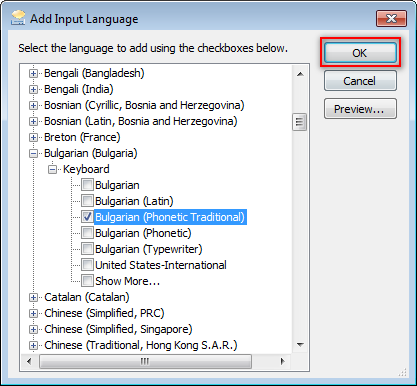This screenshot has height=386, width=417.
Task: Tick the Bulgarian (Typewriter) checkbox
Action: click(87, 249)
